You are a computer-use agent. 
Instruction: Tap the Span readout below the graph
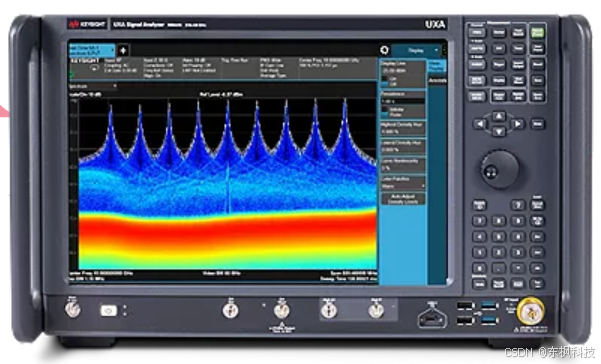[353, 273]
